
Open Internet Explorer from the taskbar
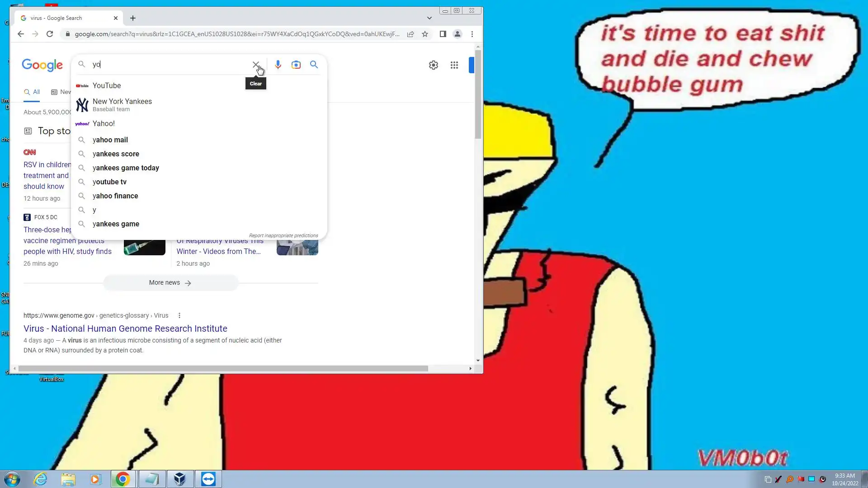pyautogui.click(x=41, y=479)
